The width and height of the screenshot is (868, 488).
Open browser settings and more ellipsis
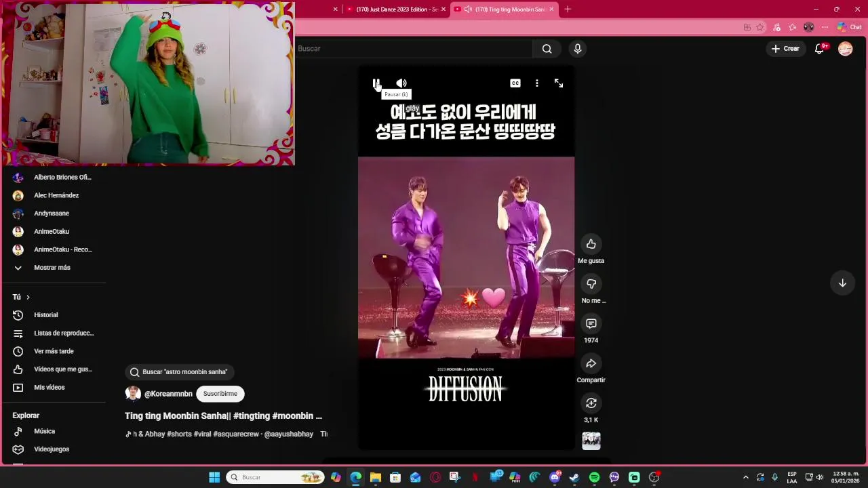coord(825,27)
